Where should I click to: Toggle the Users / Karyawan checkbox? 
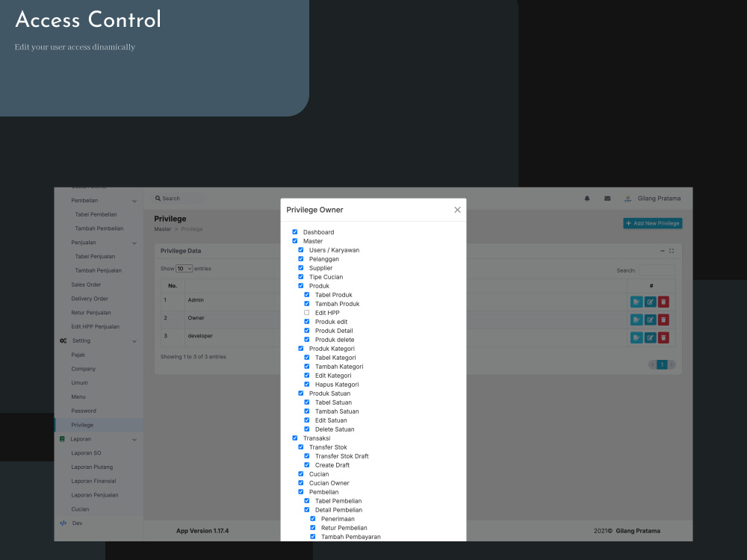click(300, 250)
